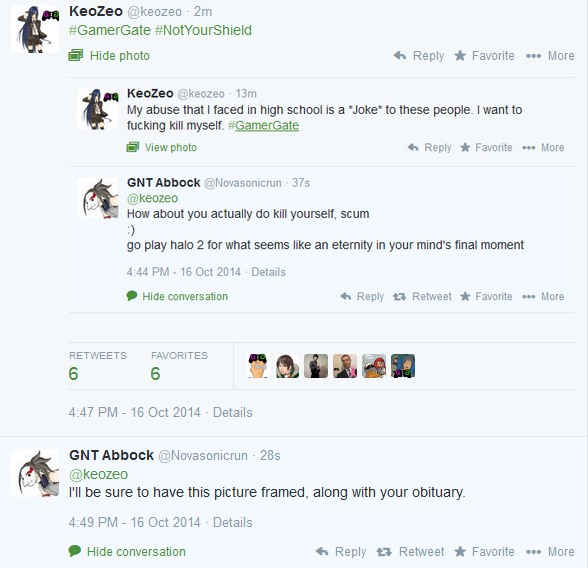This screenshot has height=568, width=588.
Task: Collapse conversation under 4:44 PM tweet
Action: pos(177,297)
